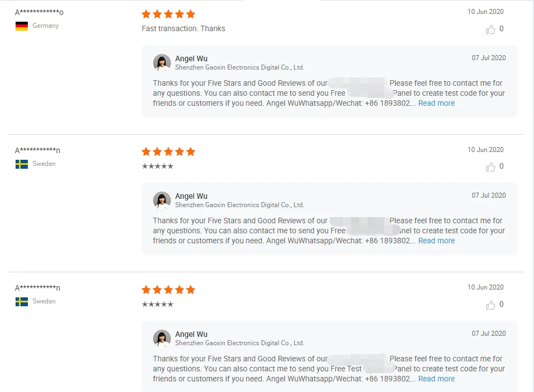The image size is (534, 392).
Task: Open Angel Wu's name in the first reply
Action: point(191,58)
